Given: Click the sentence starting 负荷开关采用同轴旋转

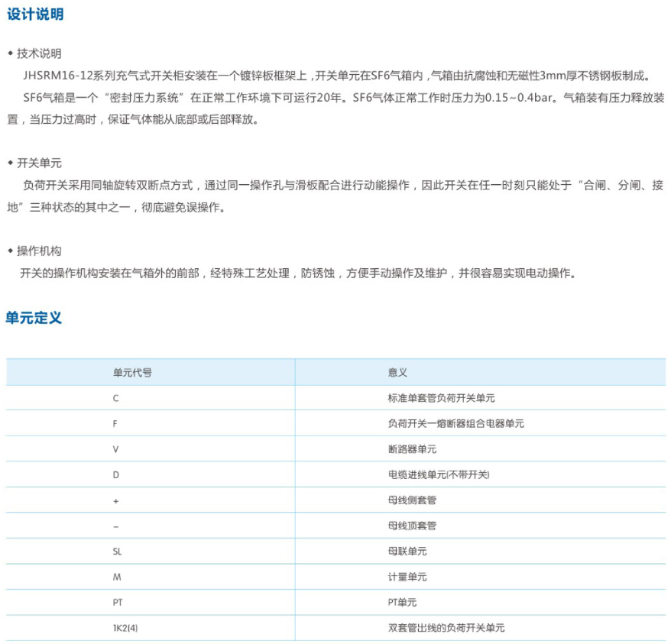Looking at the screenshot, I should (343, 186).
